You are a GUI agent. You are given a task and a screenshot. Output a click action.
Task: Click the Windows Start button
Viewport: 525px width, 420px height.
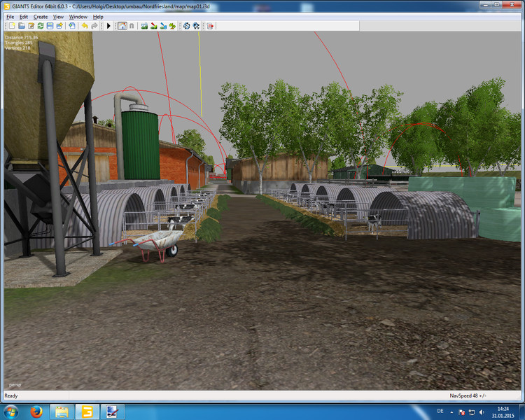tap(11, 411)
